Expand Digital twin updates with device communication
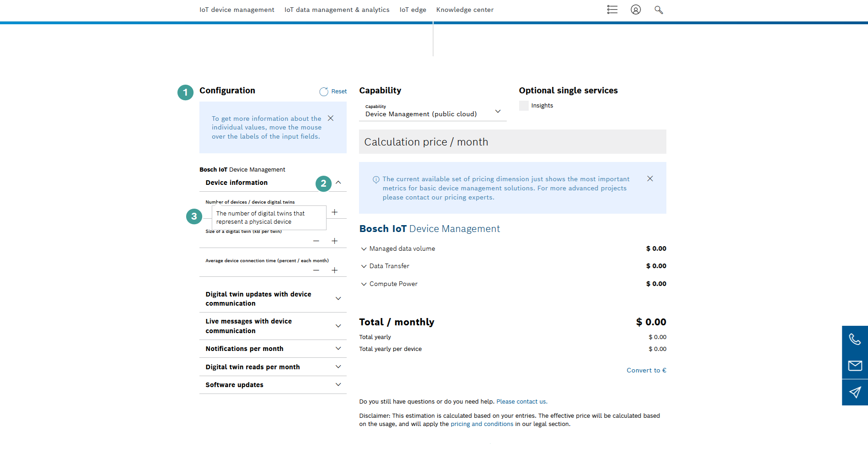Viewport: 868px width, 453px height. point(338,299)
